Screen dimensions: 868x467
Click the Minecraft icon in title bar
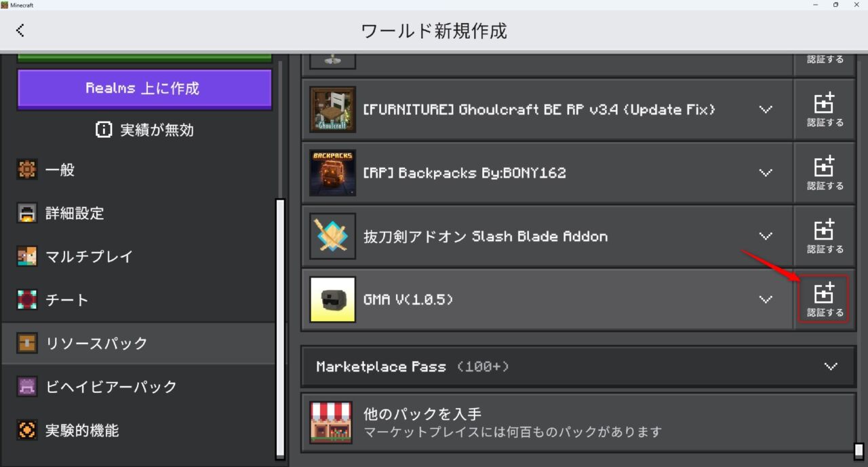5,5
